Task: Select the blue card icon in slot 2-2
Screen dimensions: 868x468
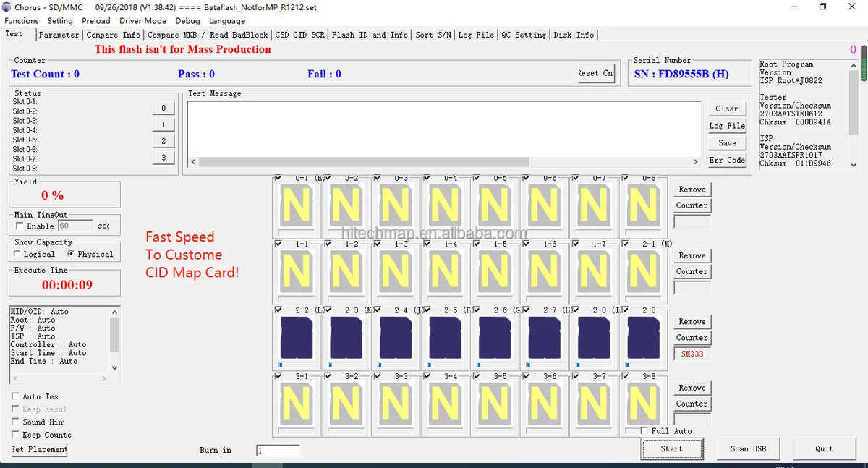Action: click(296, 337)
